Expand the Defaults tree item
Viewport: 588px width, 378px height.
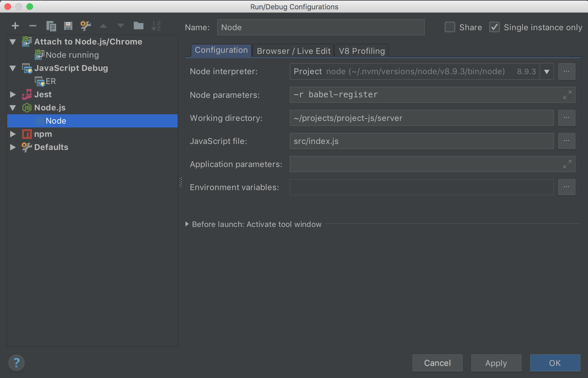13,147
